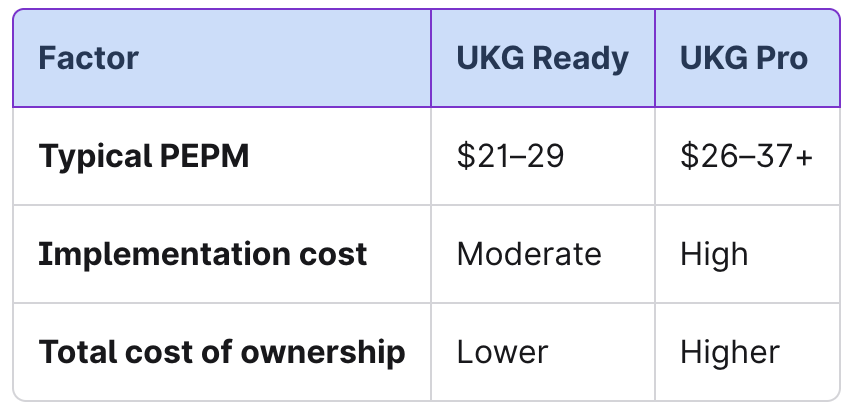Viewport: 849px width, 411px height.
Task: Click the plus sign after $26–37
Action: (x=805, y=158)
